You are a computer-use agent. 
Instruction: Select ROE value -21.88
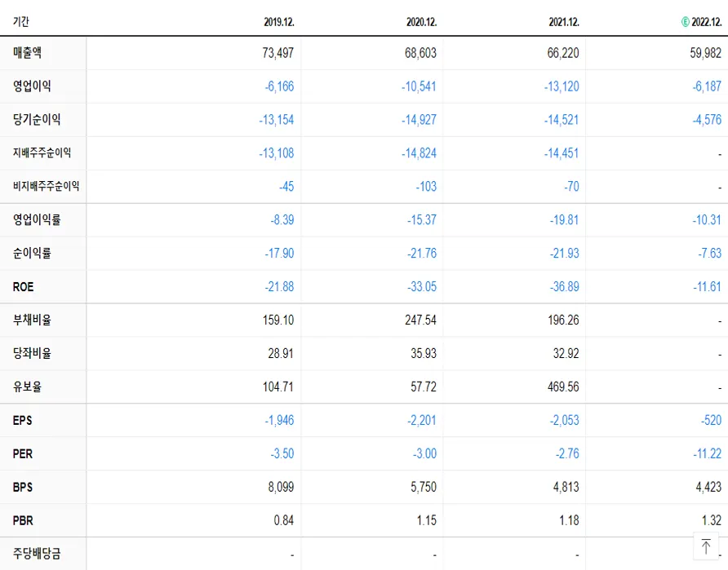(279, 286)
